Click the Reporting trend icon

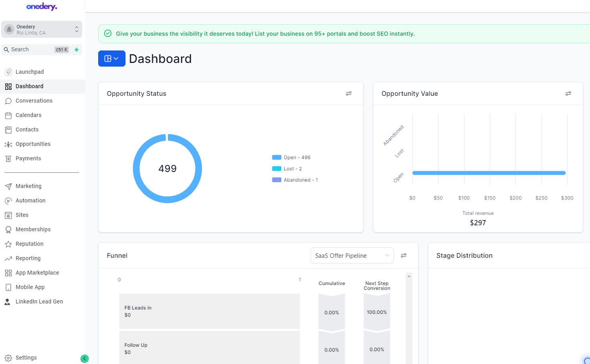click(8, 259)
